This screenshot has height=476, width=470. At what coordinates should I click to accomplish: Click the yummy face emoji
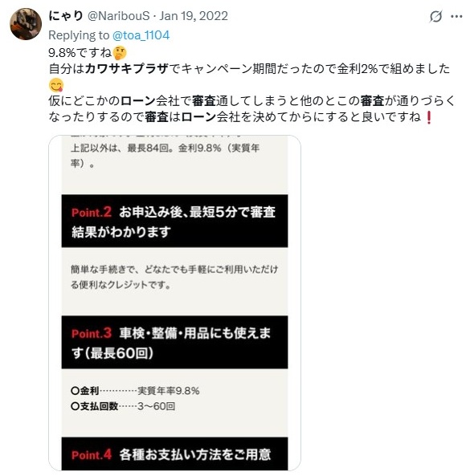(x=56, y=85)
